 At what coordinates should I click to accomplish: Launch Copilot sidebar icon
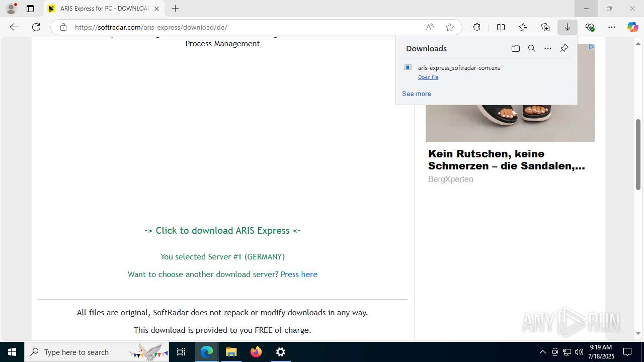(x=633, y=27)
